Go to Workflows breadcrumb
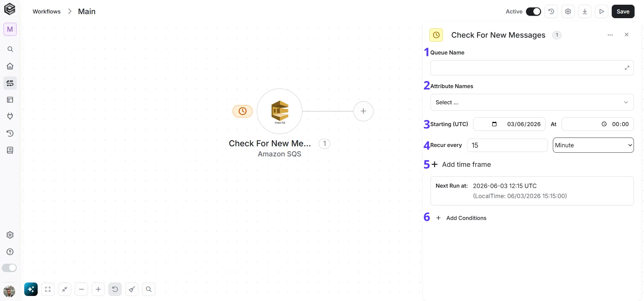The width and height of the screenshot is (644, 301). tap(46, 11)
